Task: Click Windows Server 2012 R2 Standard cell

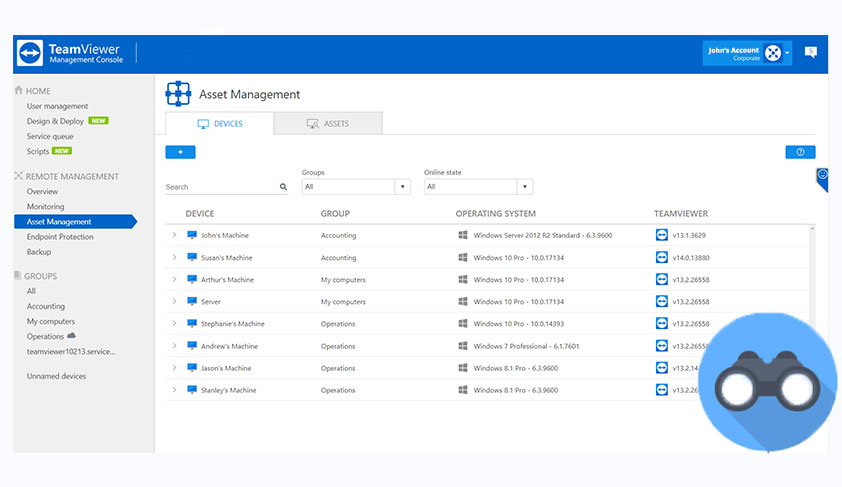Action: [x=543, y=235]
